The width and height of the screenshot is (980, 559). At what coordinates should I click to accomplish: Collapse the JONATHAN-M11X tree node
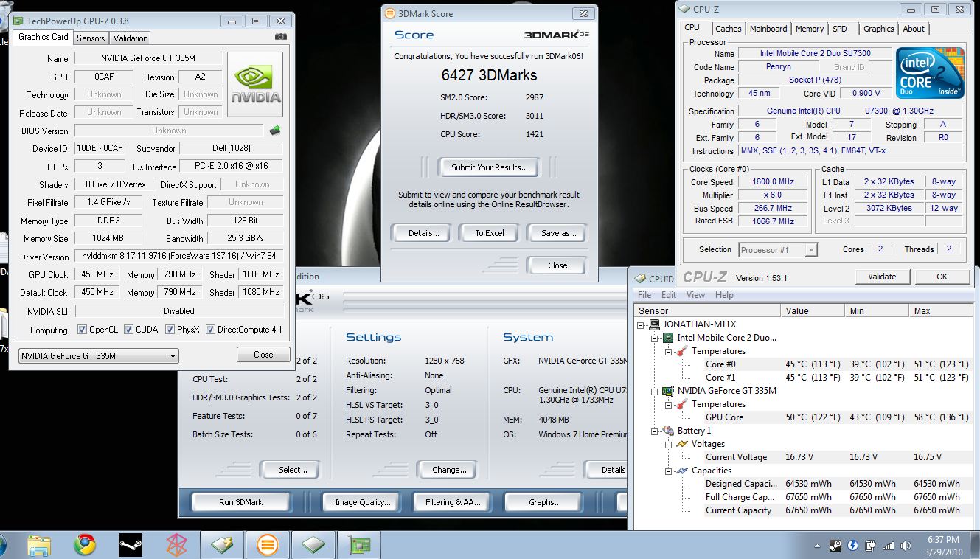(640, 324)
